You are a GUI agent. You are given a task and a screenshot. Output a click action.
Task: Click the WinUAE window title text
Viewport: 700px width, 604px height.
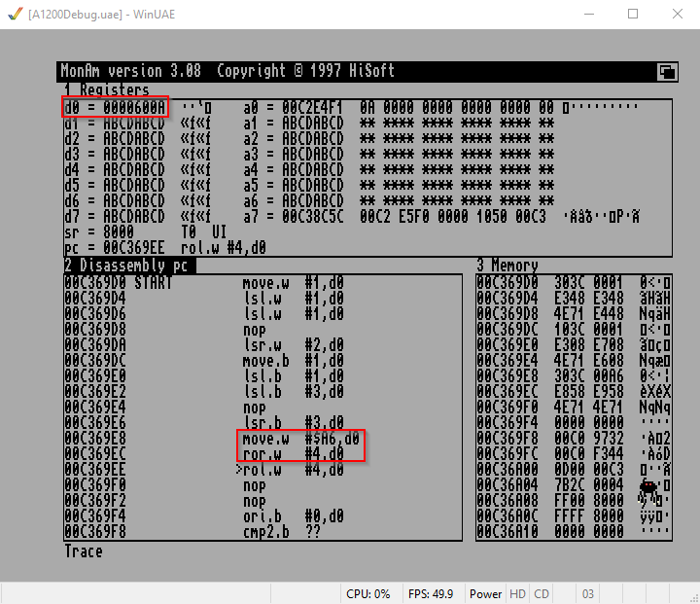pyautogui.click(x=102, y=15)
